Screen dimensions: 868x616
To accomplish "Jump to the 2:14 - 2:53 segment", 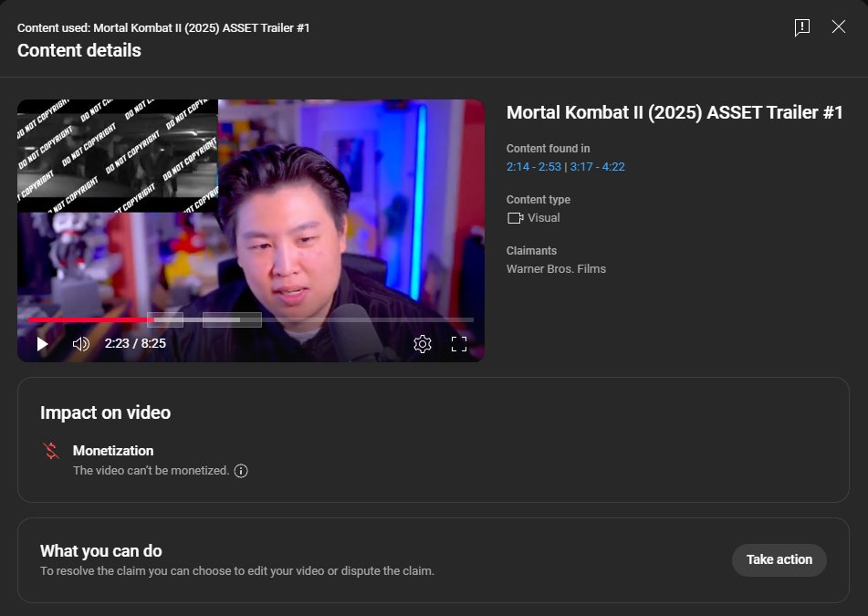I will pyautogui.click(x=534, y=167).
